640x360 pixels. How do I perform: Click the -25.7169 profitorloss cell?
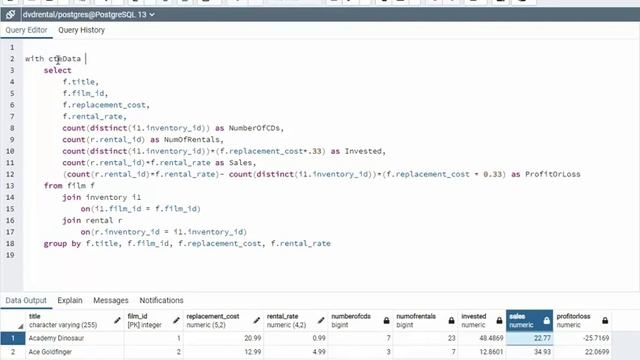tap(582, 338)
